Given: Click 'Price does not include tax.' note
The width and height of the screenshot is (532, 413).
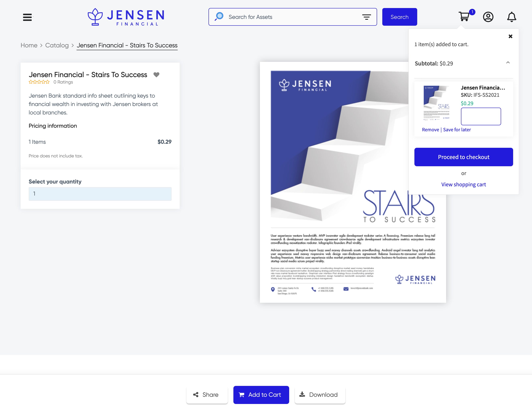Looking at the screenshot, I should 56,156.
